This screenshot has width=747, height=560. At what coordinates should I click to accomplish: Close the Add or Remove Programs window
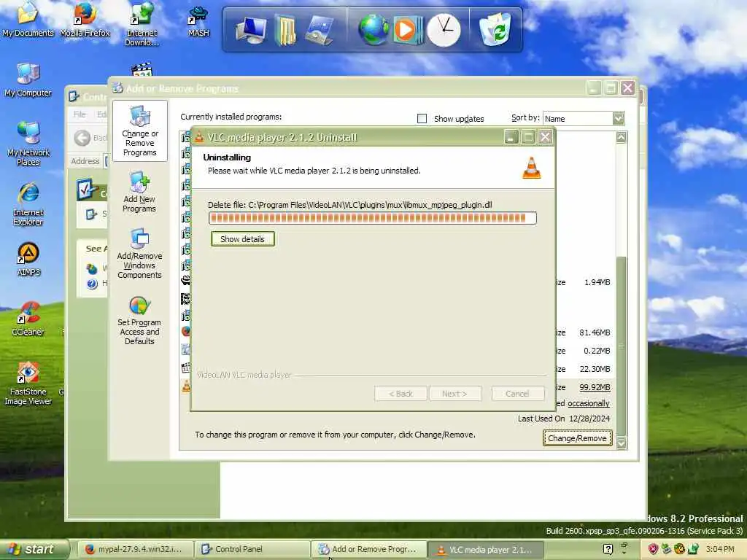click(x=627, y=87)
